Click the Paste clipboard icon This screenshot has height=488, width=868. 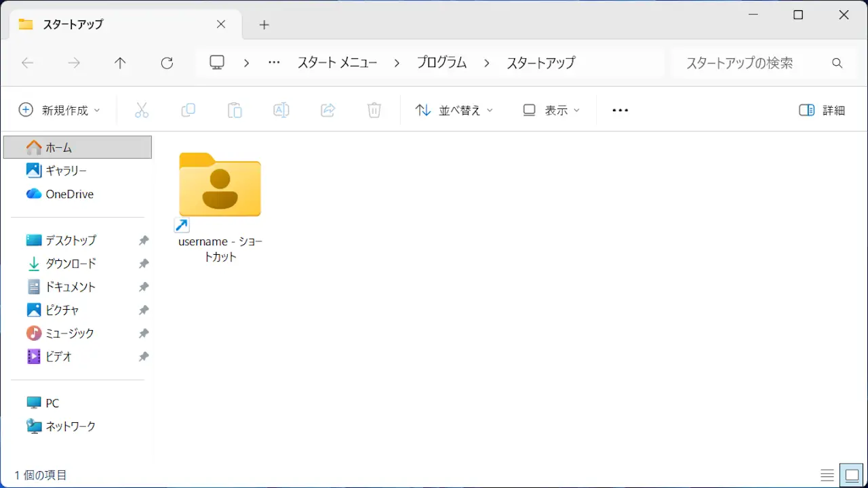tap(235, 110)
